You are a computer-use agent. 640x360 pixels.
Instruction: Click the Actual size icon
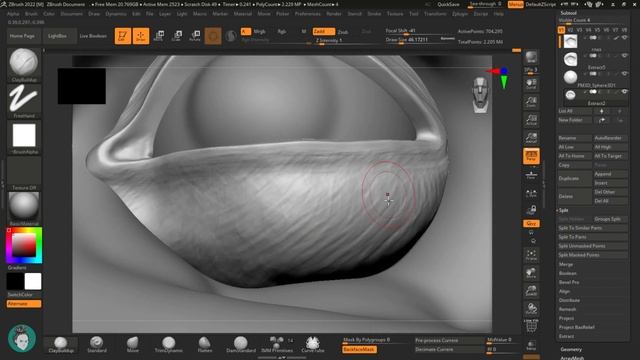click(x=531, y=120)
